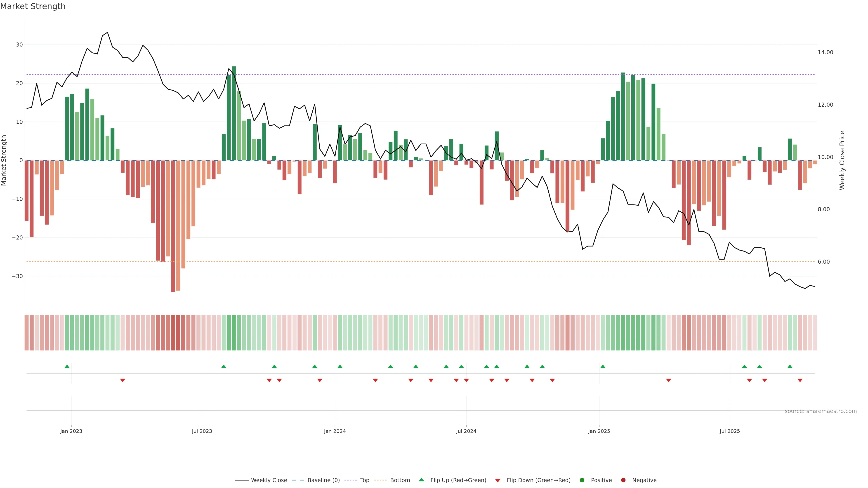The image size is (868, 488).
Task: Click the Jul 2025 x-axis label
Action: (730, 431)
